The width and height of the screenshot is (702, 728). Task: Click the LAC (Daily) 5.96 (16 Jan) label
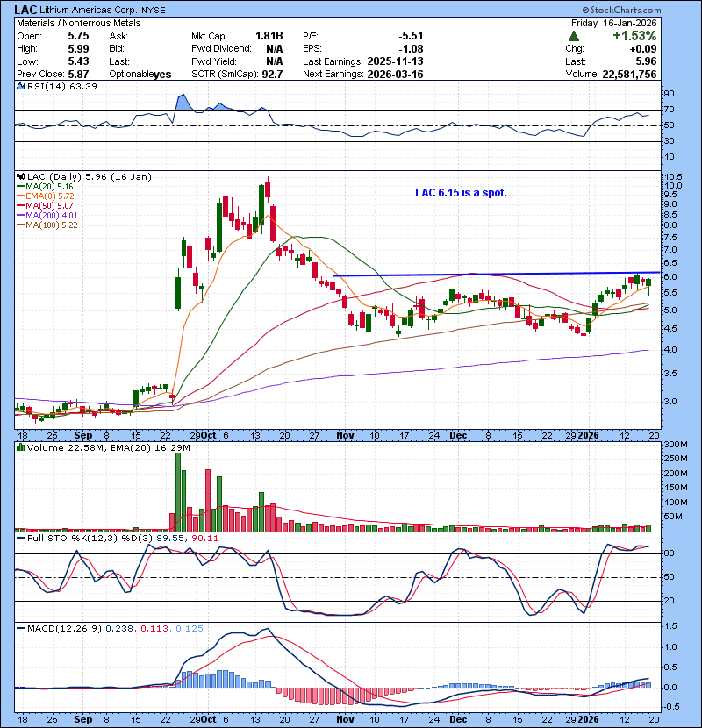tap(90, 177)
